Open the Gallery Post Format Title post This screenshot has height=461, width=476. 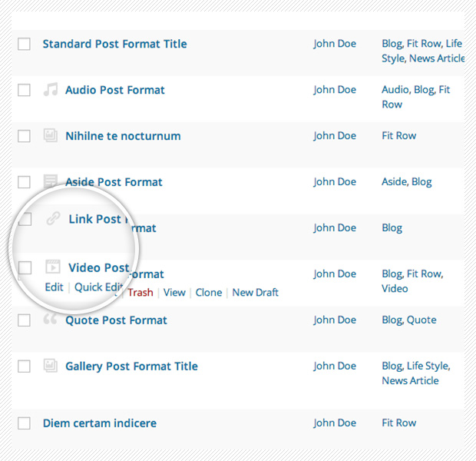tap(131, 366)
